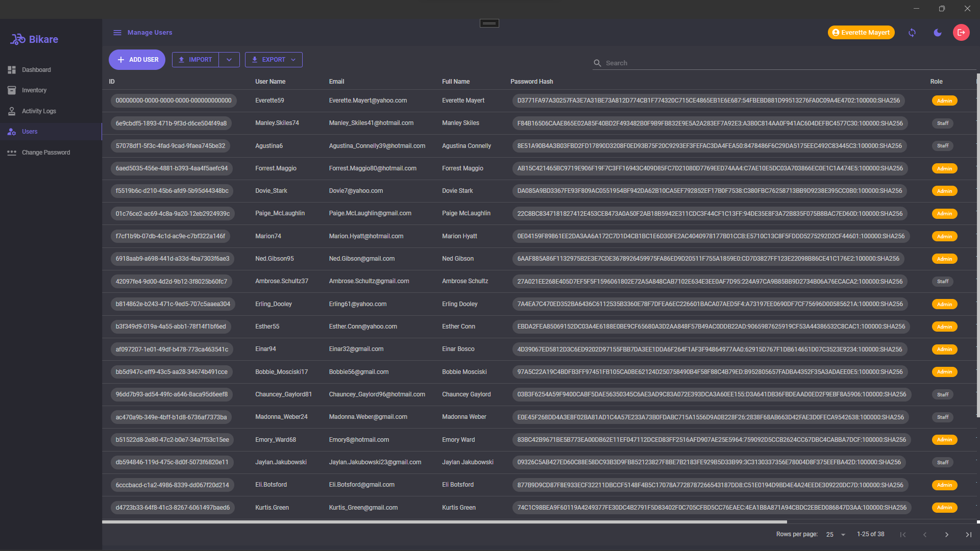980x551 pixels.
Task: Click the search magnifier icon
Action: [597, 63]
